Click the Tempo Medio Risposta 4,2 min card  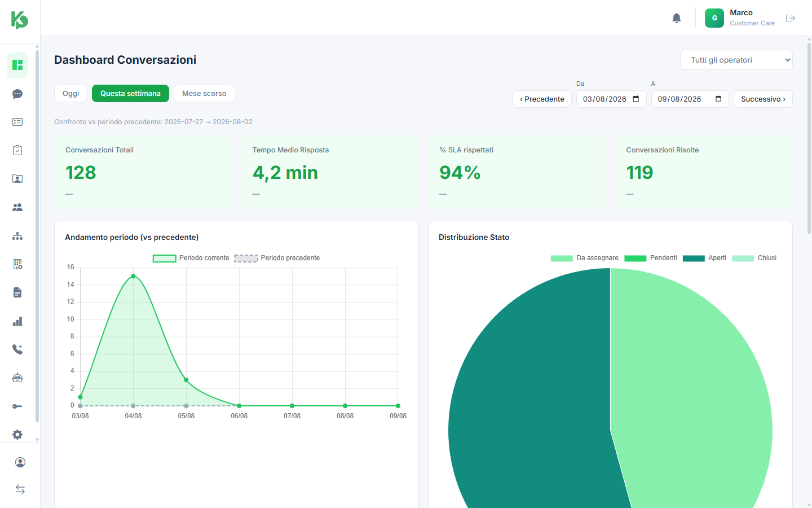tap(330, 172)
